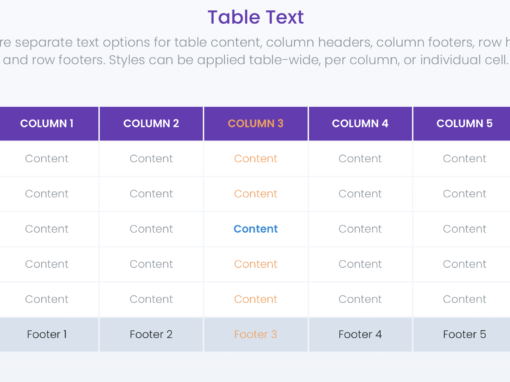Click the COLUMN 5 header cell
This screenshot has height=382, width=510.
click(x=462, y=124)
